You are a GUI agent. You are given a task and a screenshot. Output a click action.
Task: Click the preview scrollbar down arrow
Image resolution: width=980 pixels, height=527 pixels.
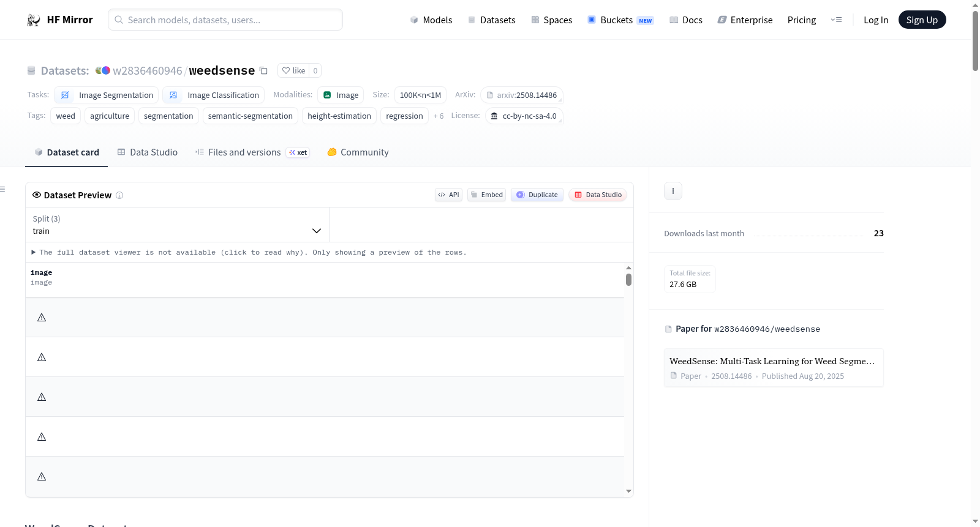(x=628, y=491)
